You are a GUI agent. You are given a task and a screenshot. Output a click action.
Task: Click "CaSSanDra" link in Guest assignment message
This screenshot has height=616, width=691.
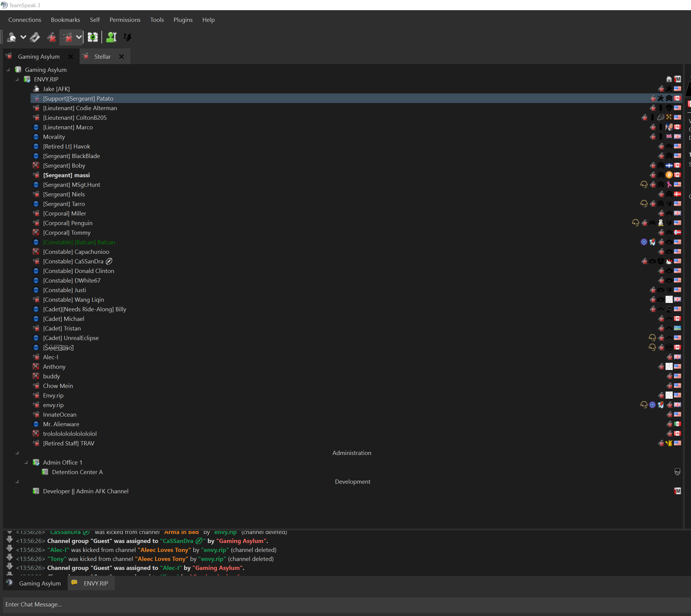(x=183, y=541)
